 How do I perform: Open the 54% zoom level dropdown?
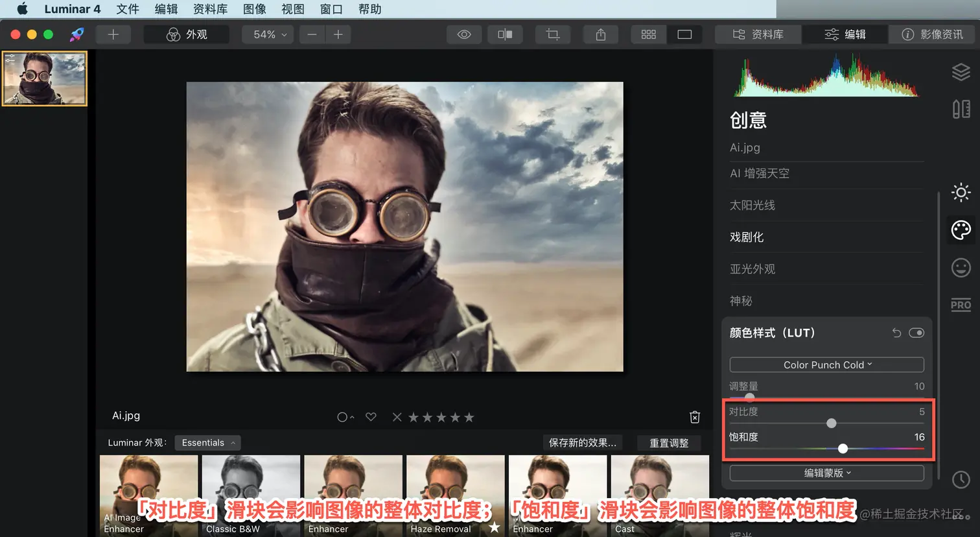268,34
